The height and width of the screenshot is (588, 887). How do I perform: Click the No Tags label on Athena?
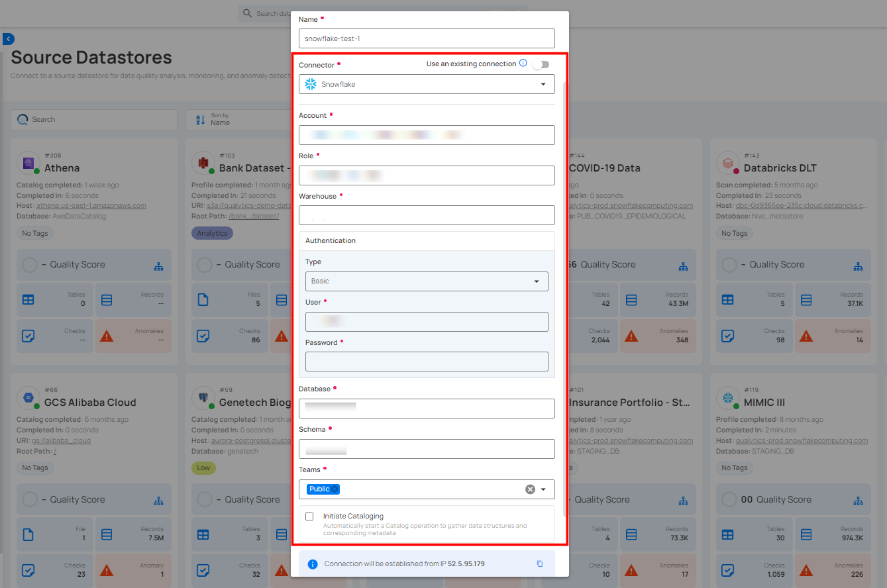35,233
